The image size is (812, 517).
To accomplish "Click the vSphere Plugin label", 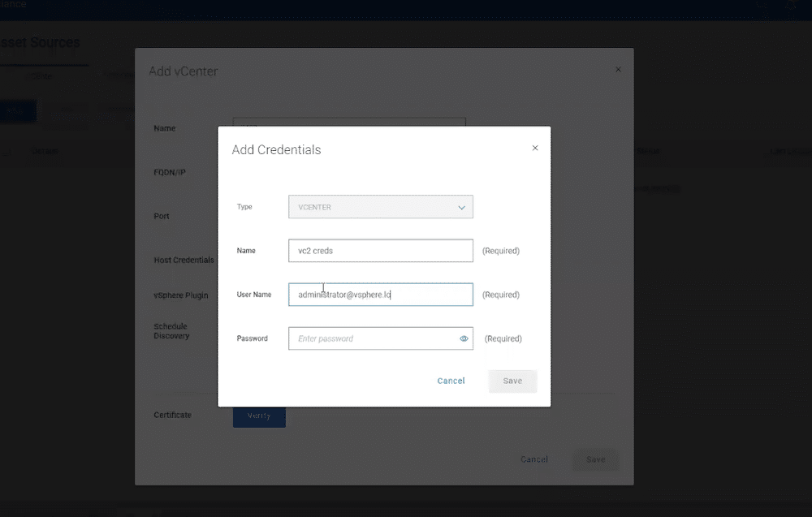I will tap(181, 295).
